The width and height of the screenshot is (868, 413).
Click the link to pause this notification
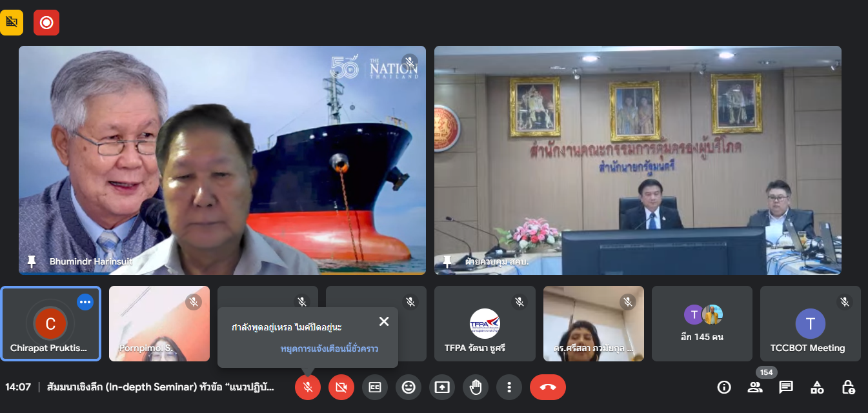[329, 348]
